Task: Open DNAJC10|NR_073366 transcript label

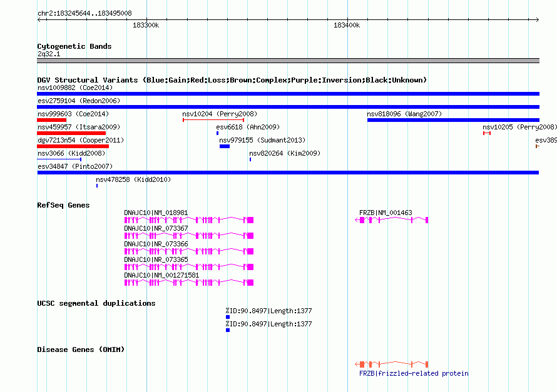Action: click(x=156, y=244)
